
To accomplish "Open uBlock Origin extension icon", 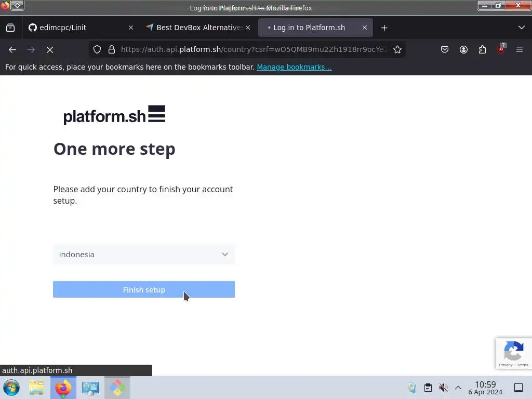I will 501,49.
